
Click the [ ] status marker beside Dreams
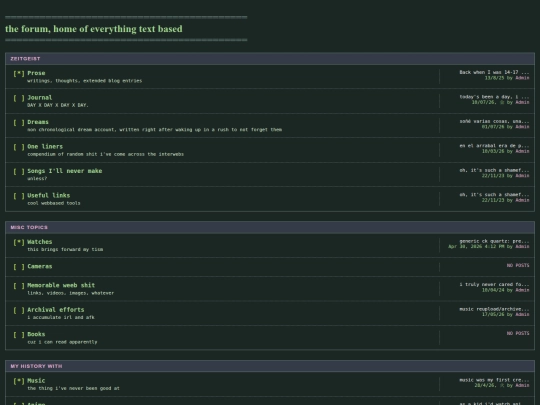pos(19,122)
